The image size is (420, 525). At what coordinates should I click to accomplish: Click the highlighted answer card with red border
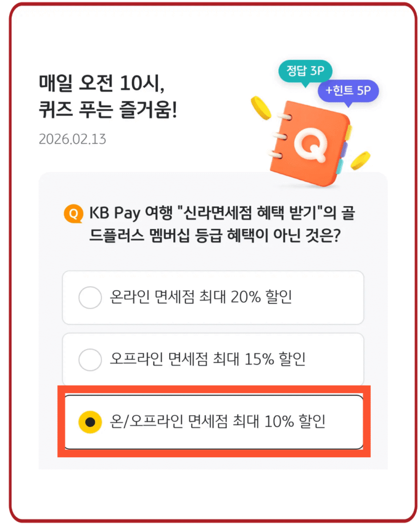tap(213, 420)
